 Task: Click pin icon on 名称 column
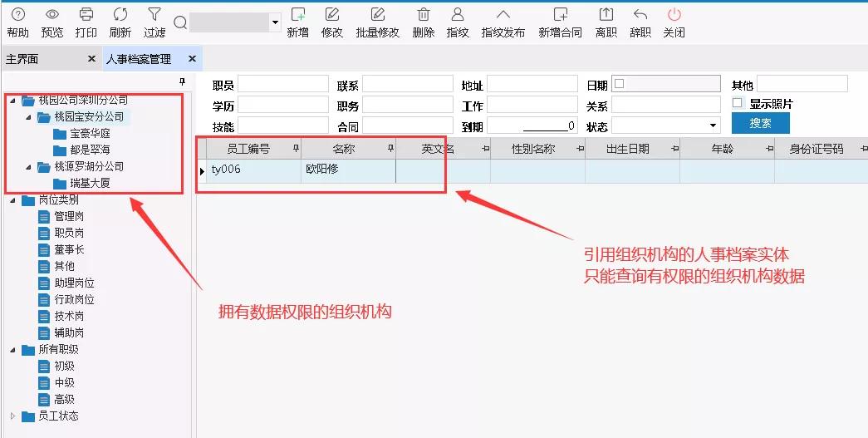click(x=391, y=149)
